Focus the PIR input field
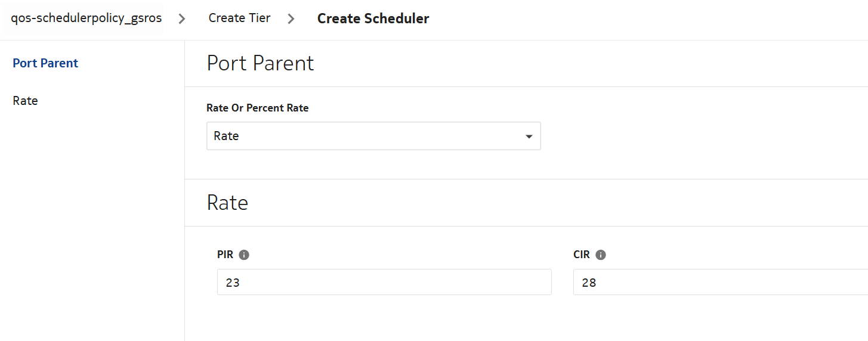This screenshot has width=868, height=341. coord(384,282)
